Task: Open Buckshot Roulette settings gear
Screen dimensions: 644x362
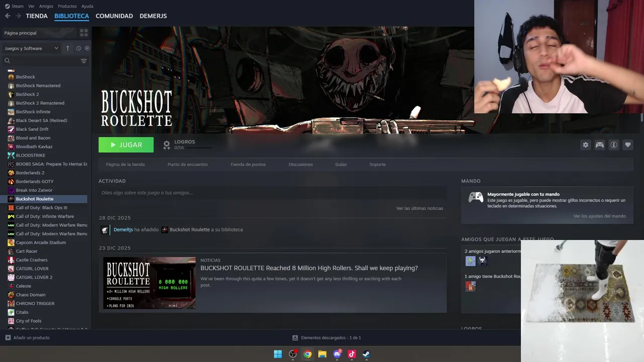Action: coord(585,145)
